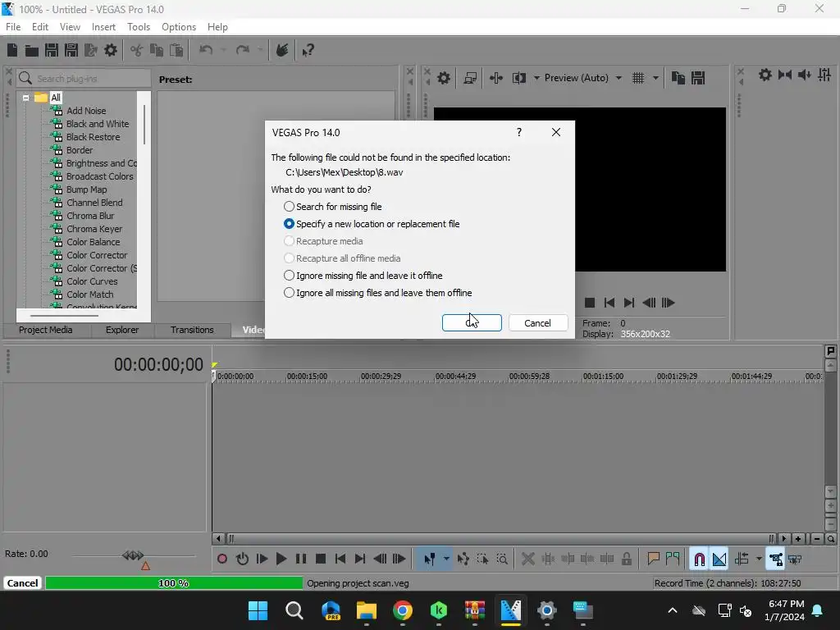Click the dialog's question mark help button
Screen dimensions: 840x630
pos(519,132)
